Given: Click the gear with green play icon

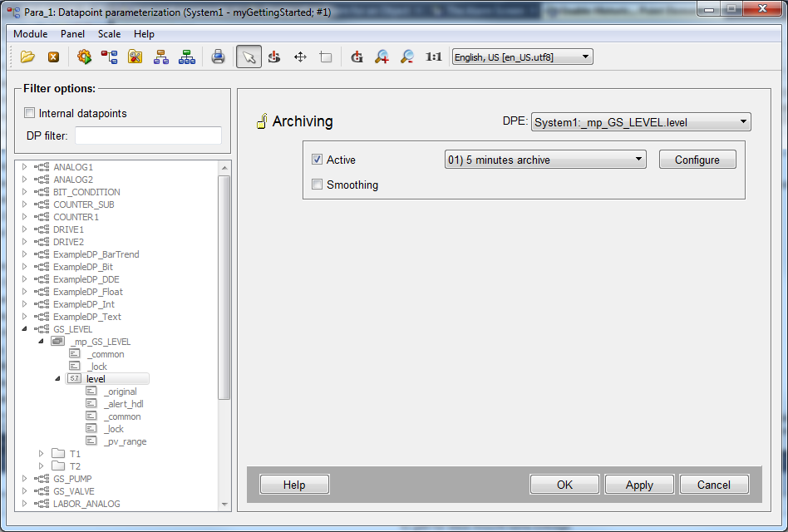Looking at the screenshot, I should coord(84,57).
